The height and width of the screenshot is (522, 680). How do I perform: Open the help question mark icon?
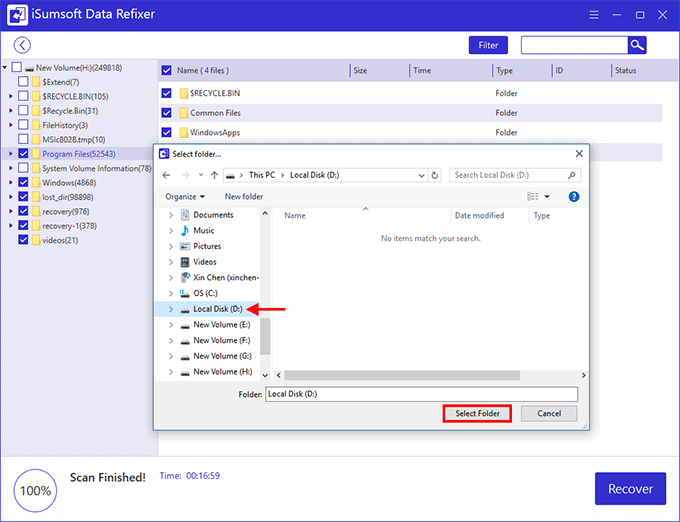point(573,197)
